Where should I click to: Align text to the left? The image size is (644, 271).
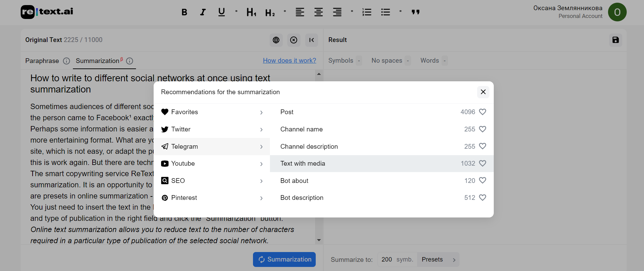300,12
